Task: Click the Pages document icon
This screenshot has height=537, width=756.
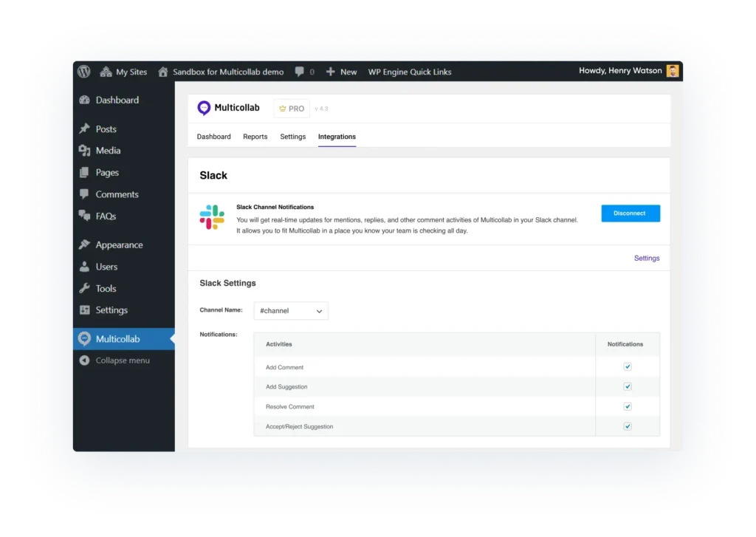Action: [x=84, y=172]
